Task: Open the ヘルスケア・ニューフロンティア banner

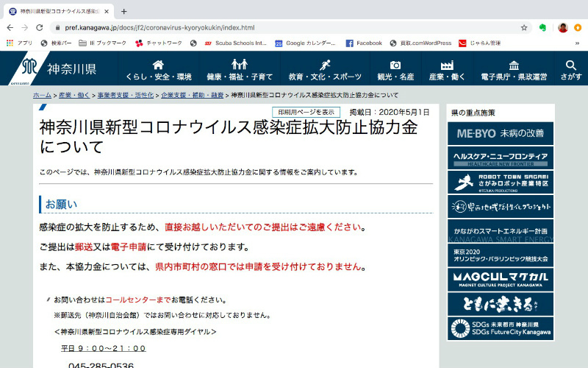Action: [x=501, y=158]
